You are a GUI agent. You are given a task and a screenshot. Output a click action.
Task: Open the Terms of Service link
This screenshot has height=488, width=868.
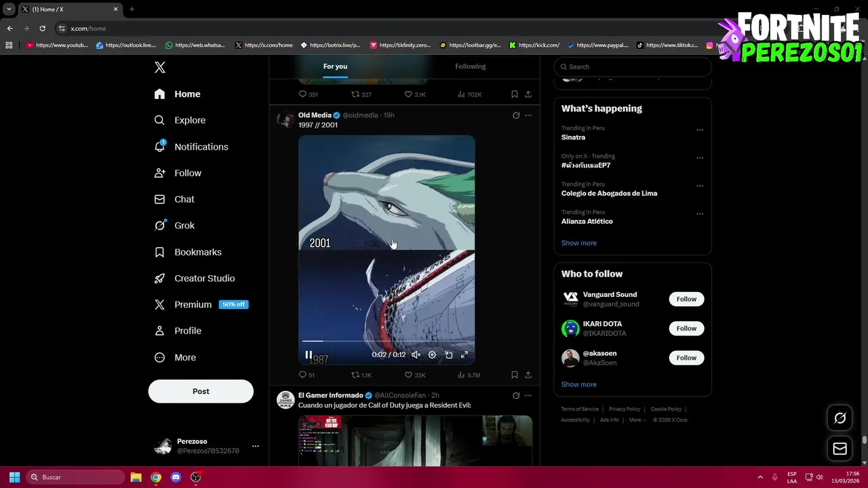coord(580,409)
